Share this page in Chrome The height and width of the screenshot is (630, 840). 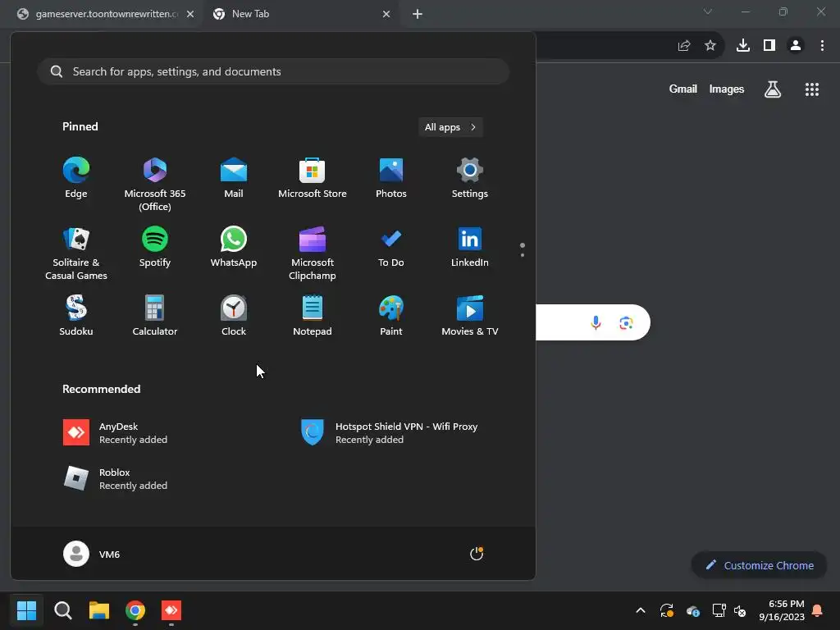click(684, 46)
